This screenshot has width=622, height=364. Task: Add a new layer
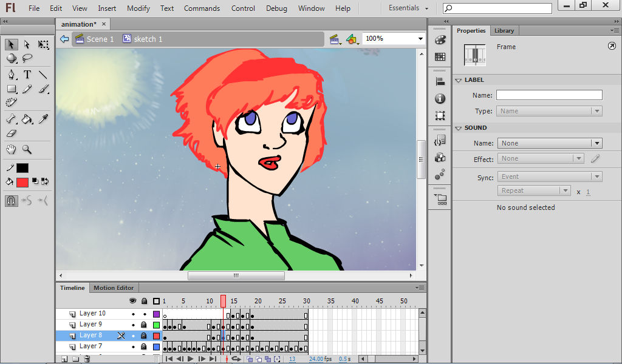[x=64, y=359]
